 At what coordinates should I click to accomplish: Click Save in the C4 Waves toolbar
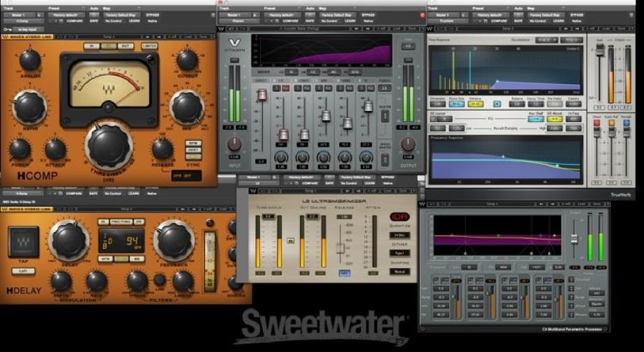coord(598,204)
